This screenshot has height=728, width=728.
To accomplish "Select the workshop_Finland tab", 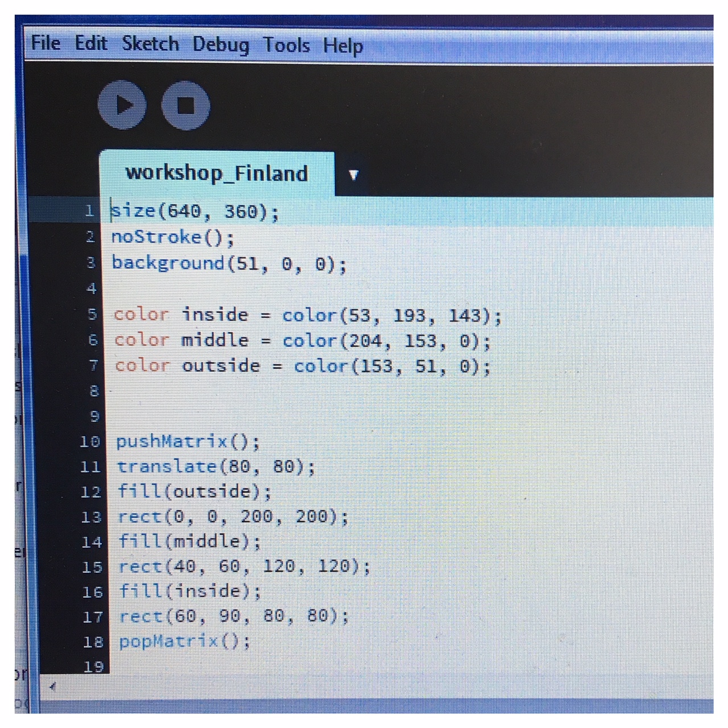I will tap(217, 173).
